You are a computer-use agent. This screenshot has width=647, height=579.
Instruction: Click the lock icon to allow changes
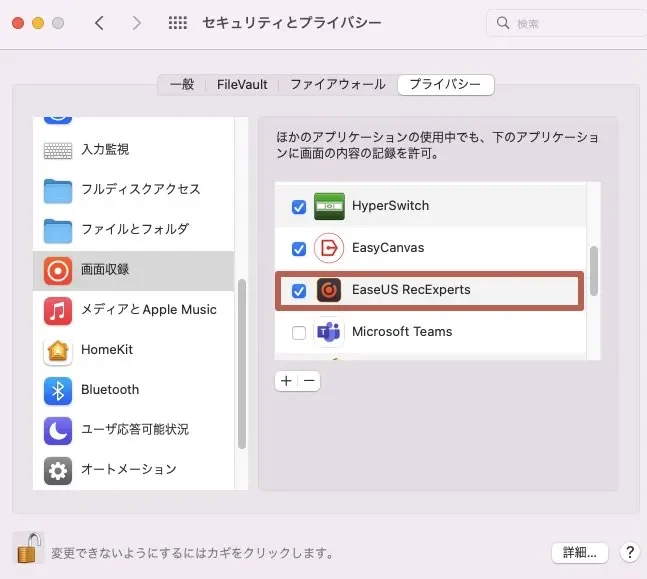coord(29,548)
